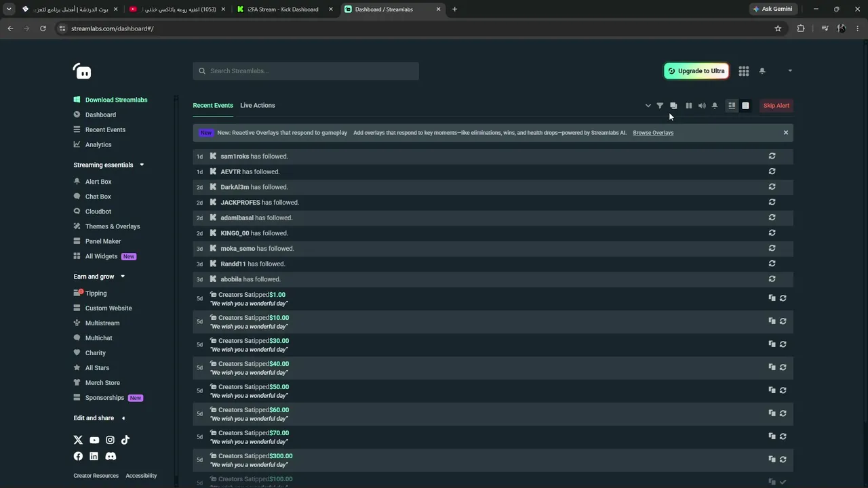Open Tipping settings
The image size is (868, 488).
[x=91, y=293]
